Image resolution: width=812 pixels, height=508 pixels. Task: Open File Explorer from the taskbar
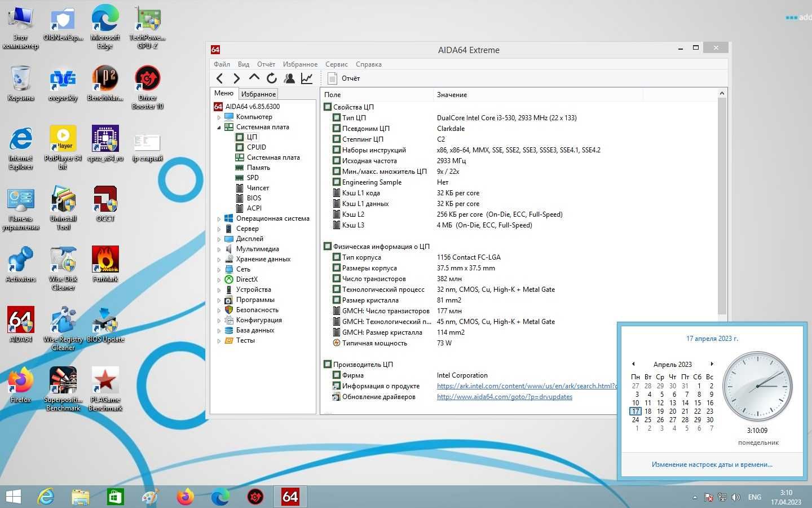81,497
